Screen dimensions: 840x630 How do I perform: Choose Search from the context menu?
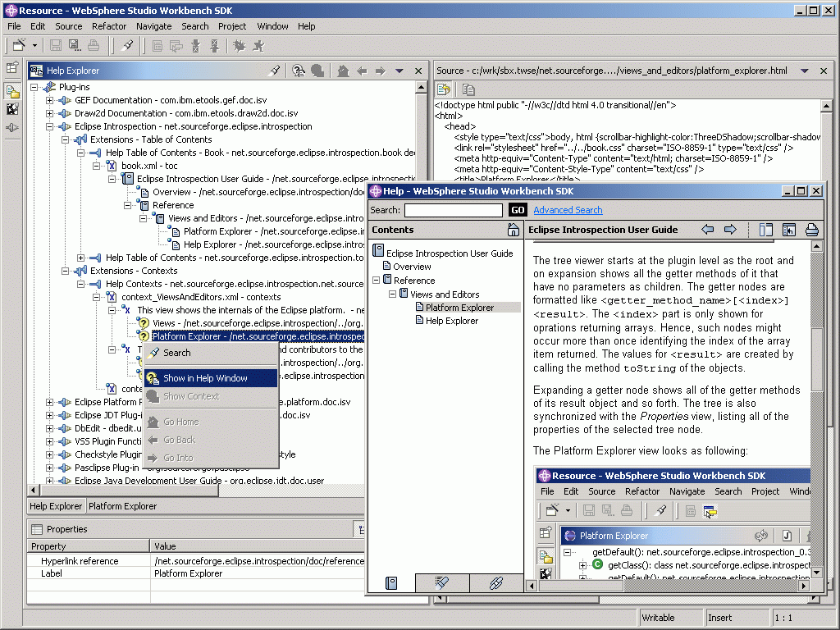click(x=211, y=353)
